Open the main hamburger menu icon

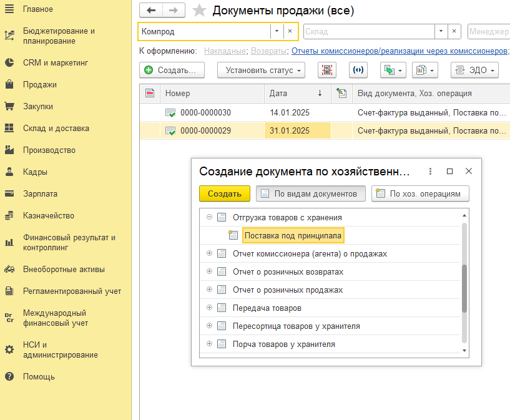click(x=9, y=9)
